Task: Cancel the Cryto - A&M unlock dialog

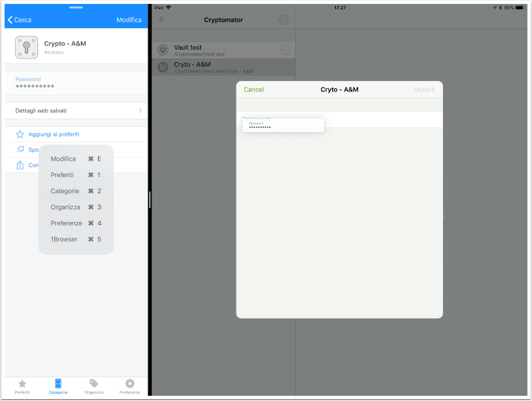Action: [254, 89]
